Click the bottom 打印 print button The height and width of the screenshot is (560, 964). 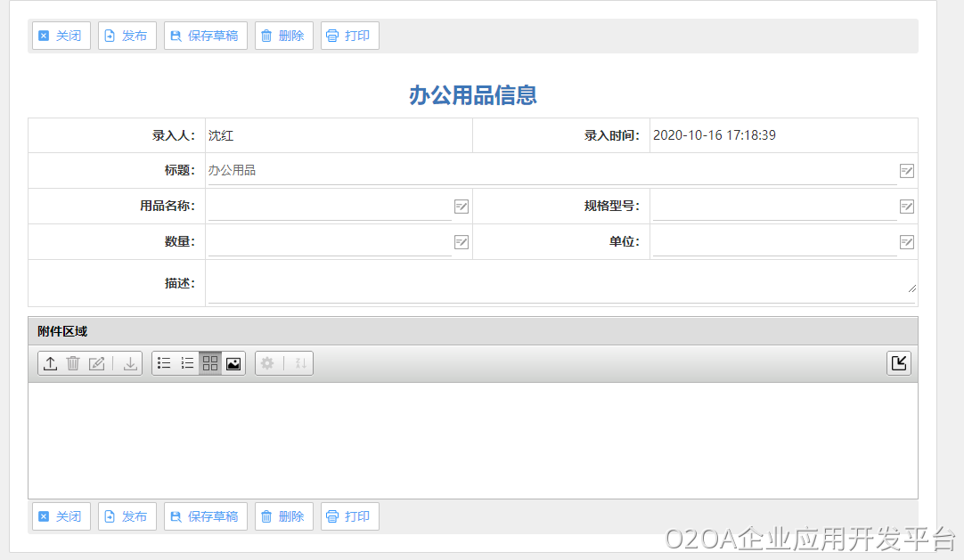pos(350,516)
